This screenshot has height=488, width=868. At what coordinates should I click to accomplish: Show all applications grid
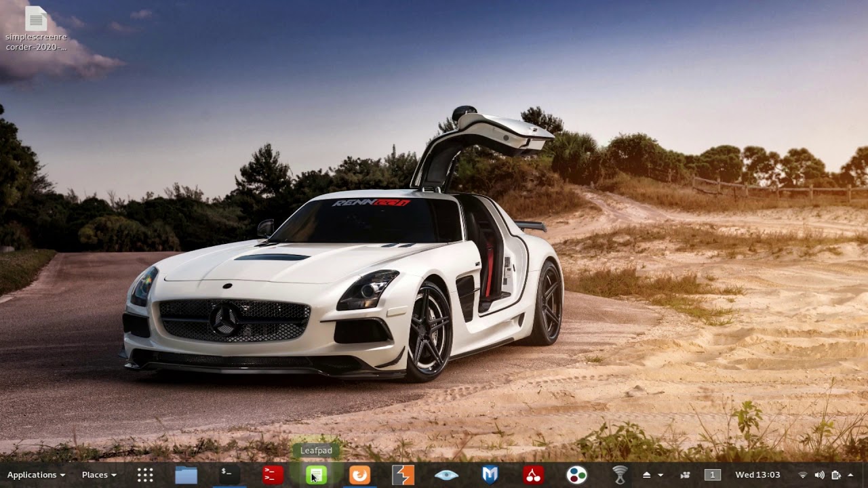(x=145, y=475)
